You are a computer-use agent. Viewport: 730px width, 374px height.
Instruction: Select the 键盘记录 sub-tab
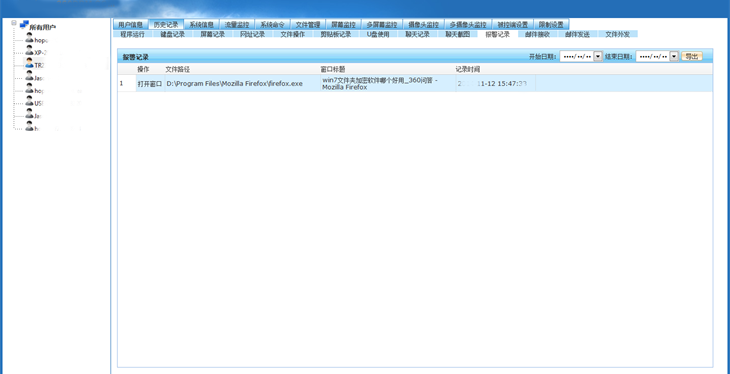tap(173, 34)
